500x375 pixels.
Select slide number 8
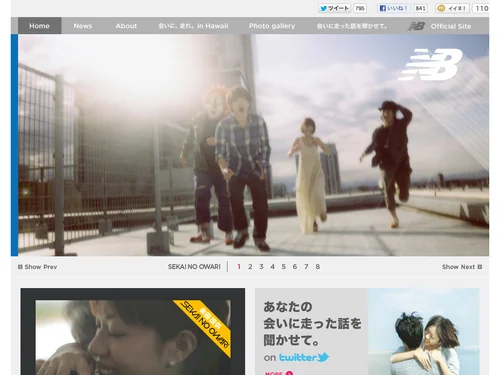click(318, 267)
